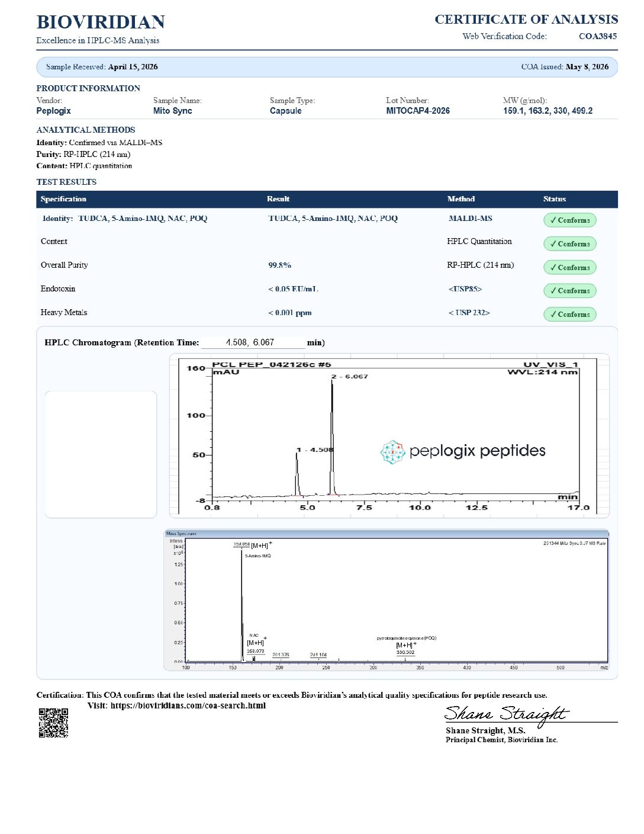Click the Sample Received April 15, 2026 text
Screen dimensions: 644x834
point(102,67)
